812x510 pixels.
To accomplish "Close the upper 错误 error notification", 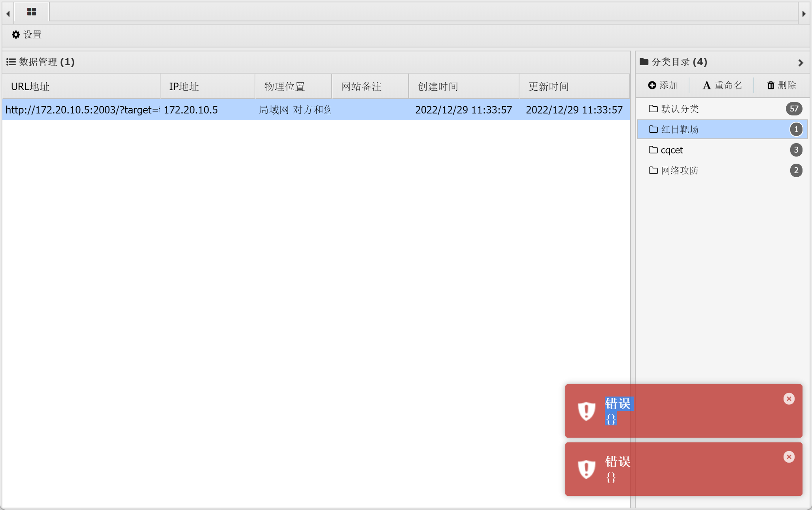I will tap(789, 399).
